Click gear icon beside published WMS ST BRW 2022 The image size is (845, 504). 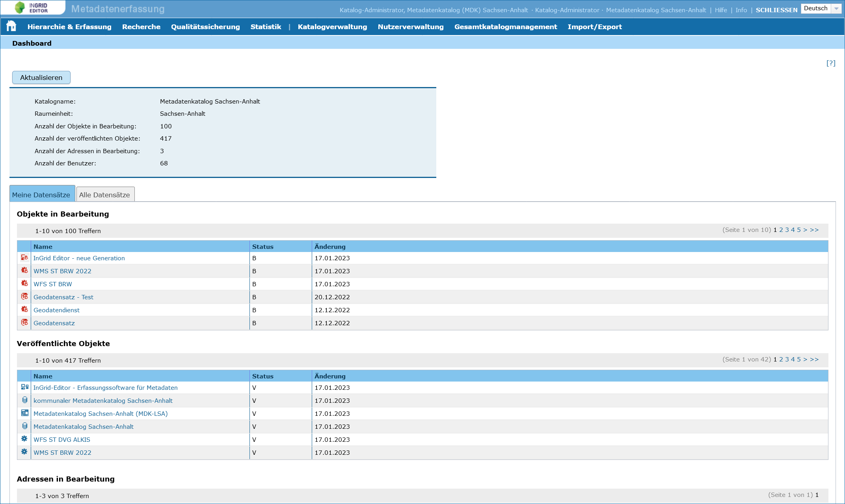point(24,452)
